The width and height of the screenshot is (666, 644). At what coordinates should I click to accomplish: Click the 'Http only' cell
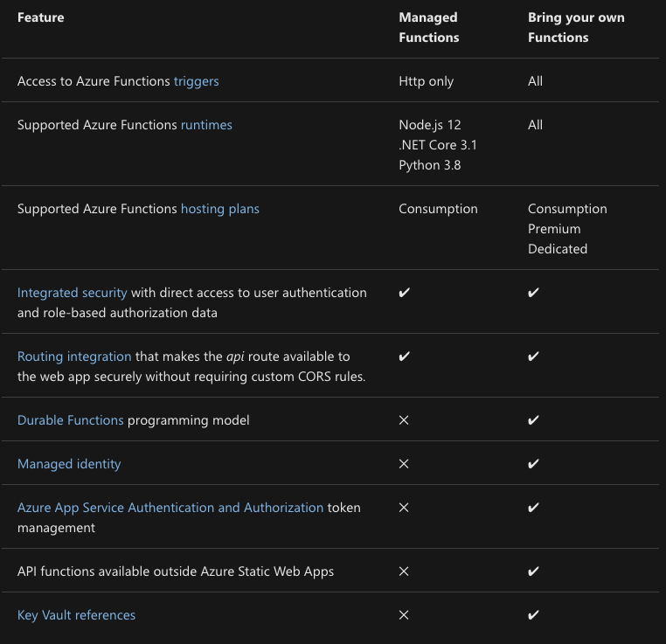point(427,81)
